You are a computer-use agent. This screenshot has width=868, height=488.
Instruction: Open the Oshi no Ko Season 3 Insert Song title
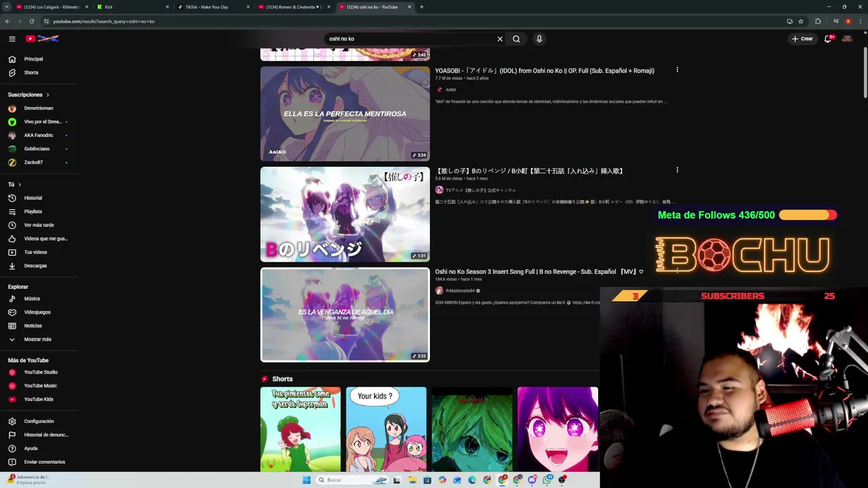pos(539,272)
